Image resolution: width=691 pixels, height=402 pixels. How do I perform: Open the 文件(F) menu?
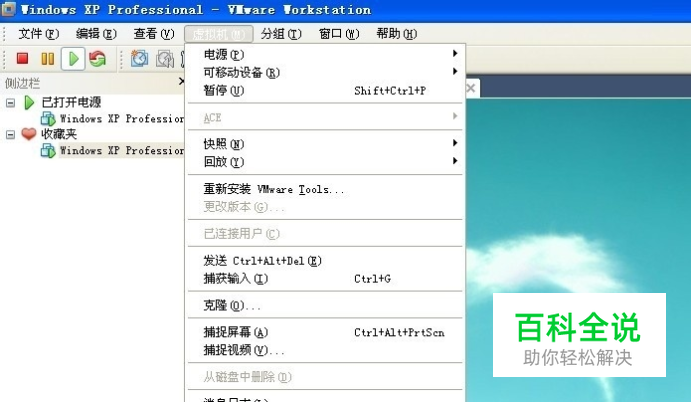pyautogui.click(x=39, y=34)
